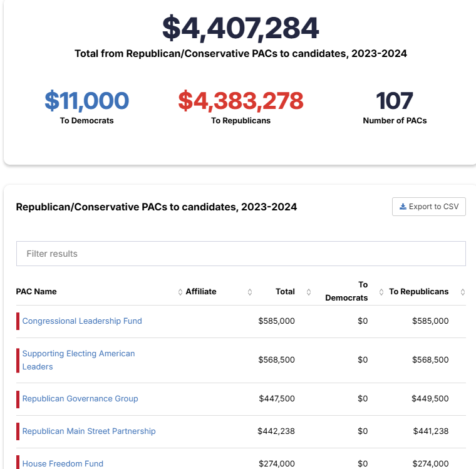Select Congressional Leadership Fund total $585,000
This screenshot has width=476, height=469.
(x=276, y=321)
